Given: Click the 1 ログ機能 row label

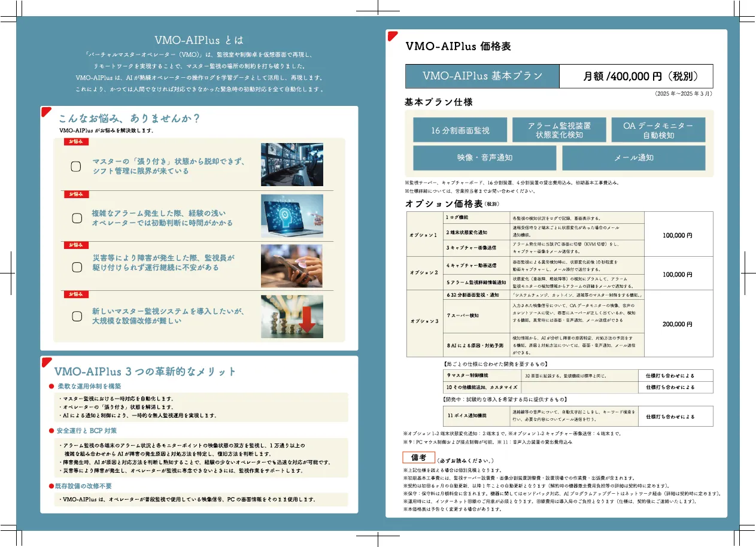Looking at the screenshot, I should pos(458,217).
